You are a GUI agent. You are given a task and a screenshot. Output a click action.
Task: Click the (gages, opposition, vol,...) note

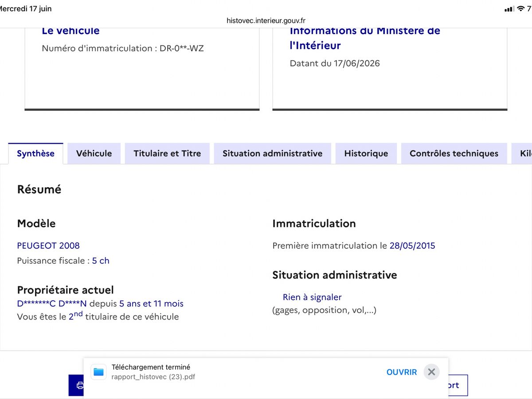pyautogui.click(x=324, y=310)
